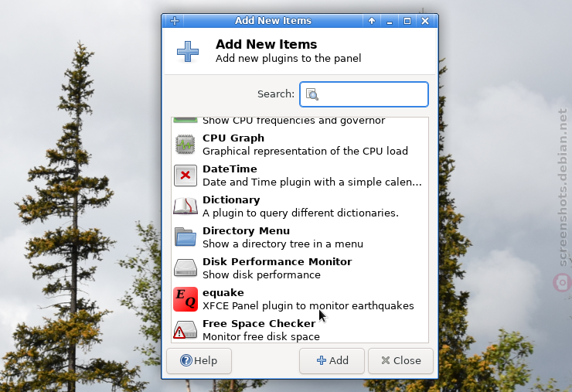Select the 'Free Space Checker' title text
Viewport: 572px width, 392px height.
259,324
